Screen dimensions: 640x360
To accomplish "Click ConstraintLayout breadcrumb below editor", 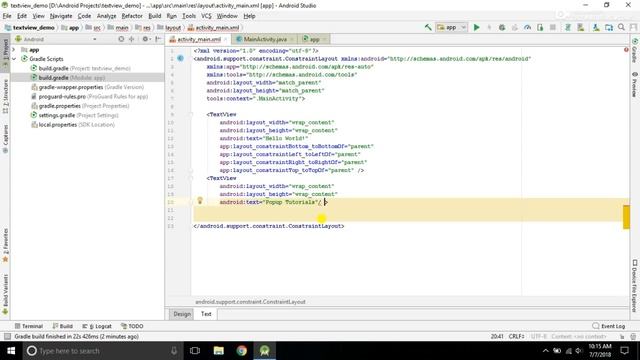I will point(250,302).
